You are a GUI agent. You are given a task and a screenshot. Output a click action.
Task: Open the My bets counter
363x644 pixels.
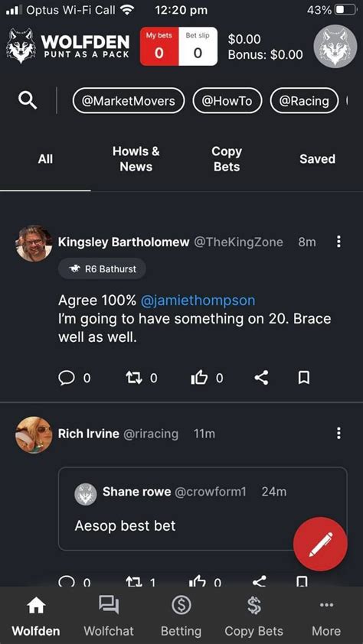click(159, 47)
